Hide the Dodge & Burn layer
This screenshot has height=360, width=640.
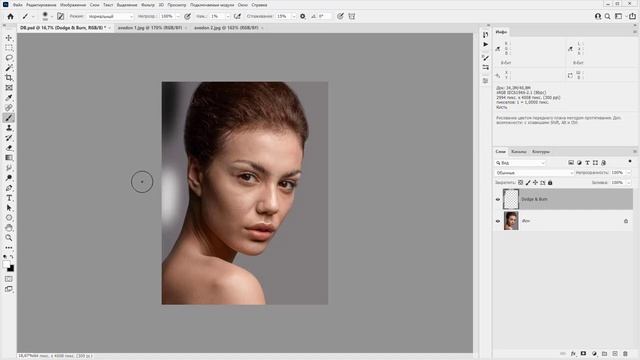click(x=498, y=199)
